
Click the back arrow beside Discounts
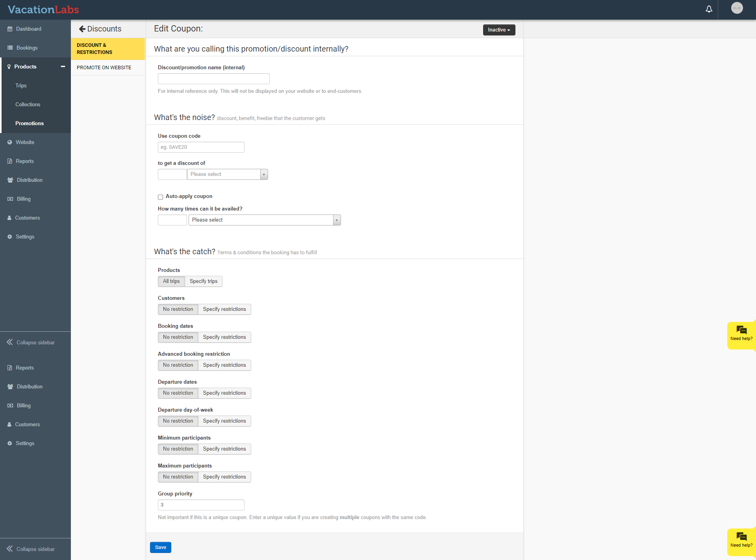(x=82, y=29)
